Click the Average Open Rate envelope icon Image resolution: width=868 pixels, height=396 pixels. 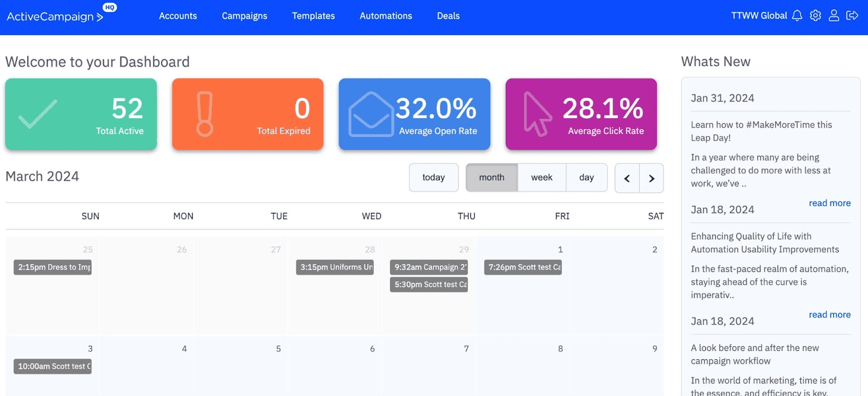click(x=371, y=114)
